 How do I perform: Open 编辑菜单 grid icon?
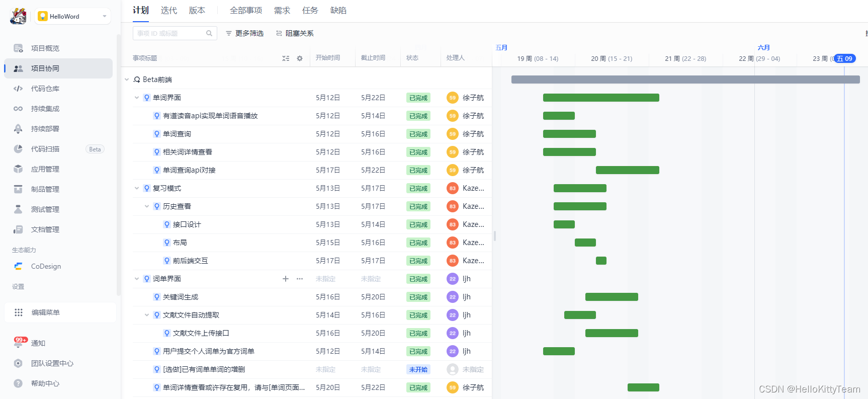[x=19, y=312]
